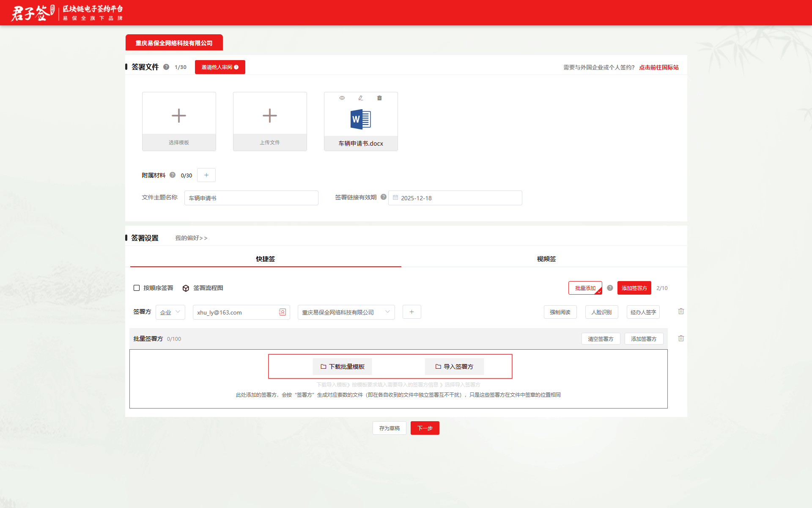
Task: Click the 下一步 button
Action: tap(425, 428)
